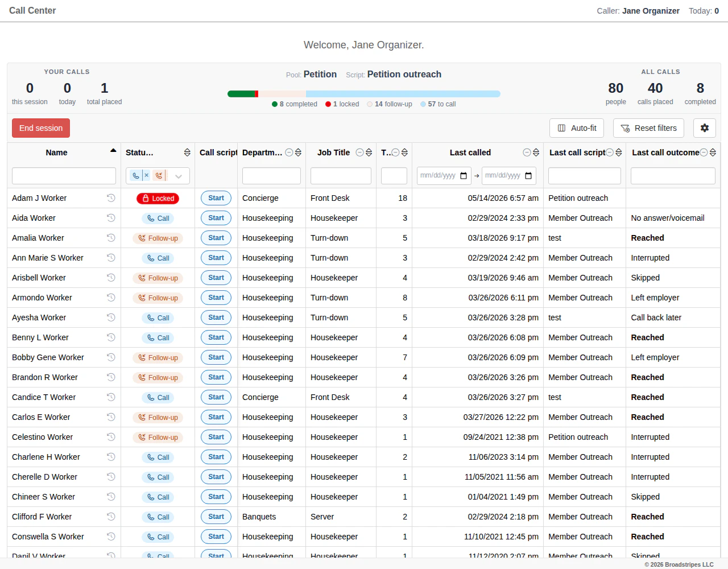Open history icon for Arisbell Worker
This screenshot has height=569, width=728.
[x=111, y=278]
